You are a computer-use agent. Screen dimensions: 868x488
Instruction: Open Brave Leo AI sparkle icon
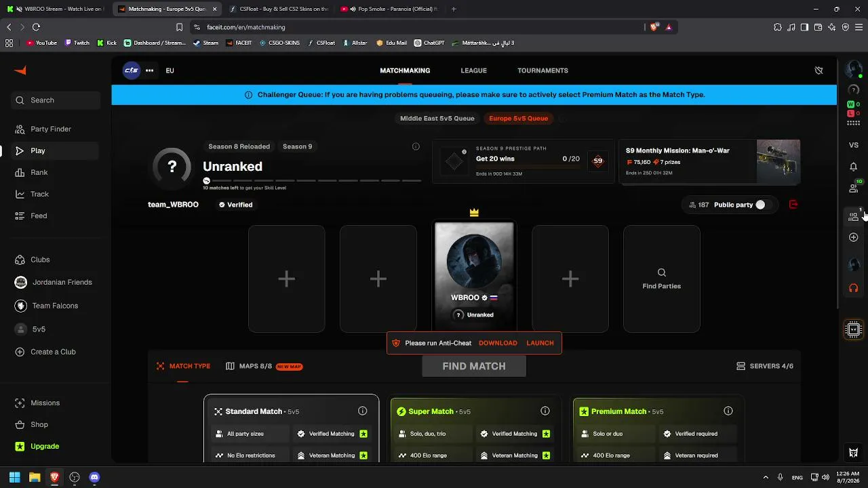click(831, 27)
